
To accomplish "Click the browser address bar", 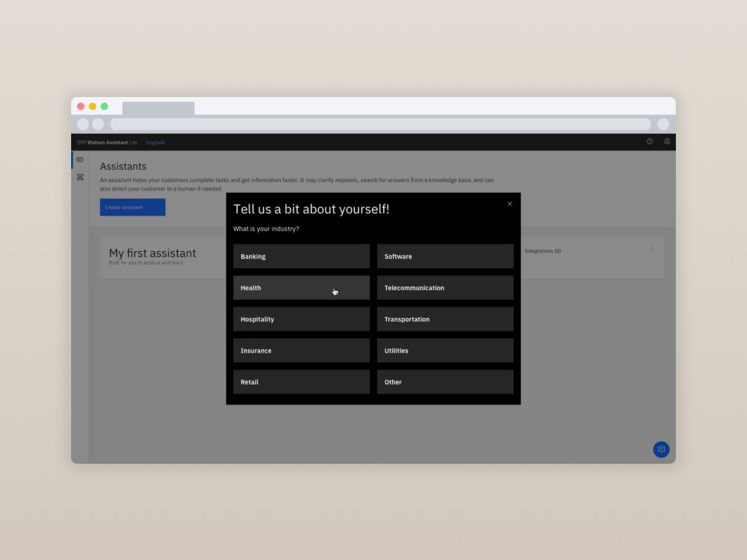I will pos(380,124).
